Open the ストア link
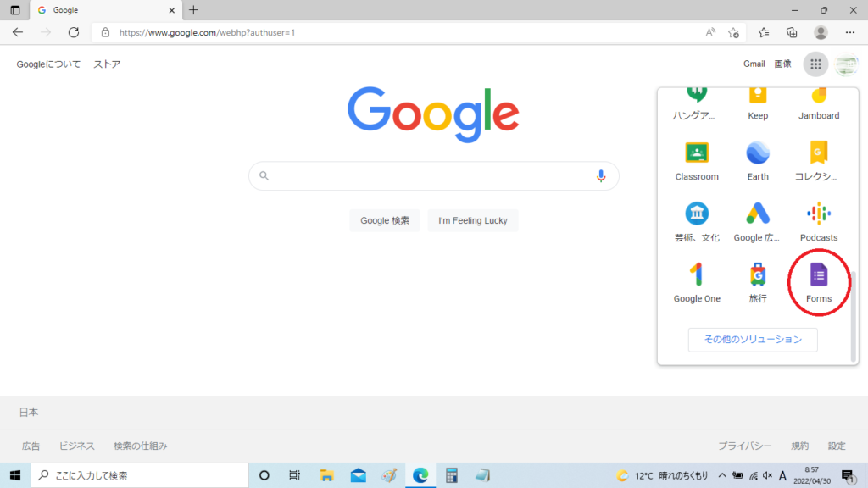The width and height of the screenshot is (868, 488). point(107,64)
